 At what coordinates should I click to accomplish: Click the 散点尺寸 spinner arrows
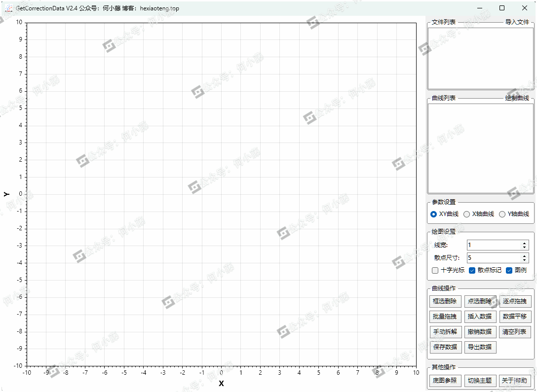coord(524,258)
